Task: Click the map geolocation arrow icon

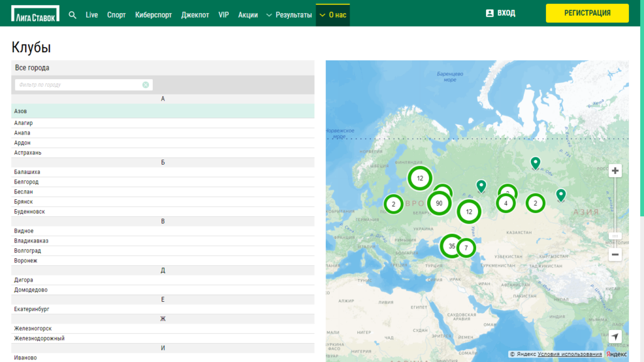Action: coord(615,337)
